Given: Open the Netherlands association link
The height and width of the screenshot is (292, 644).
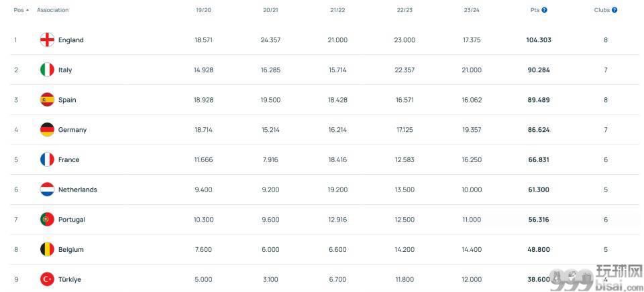Looking at the screenshot, I should 78,190.
